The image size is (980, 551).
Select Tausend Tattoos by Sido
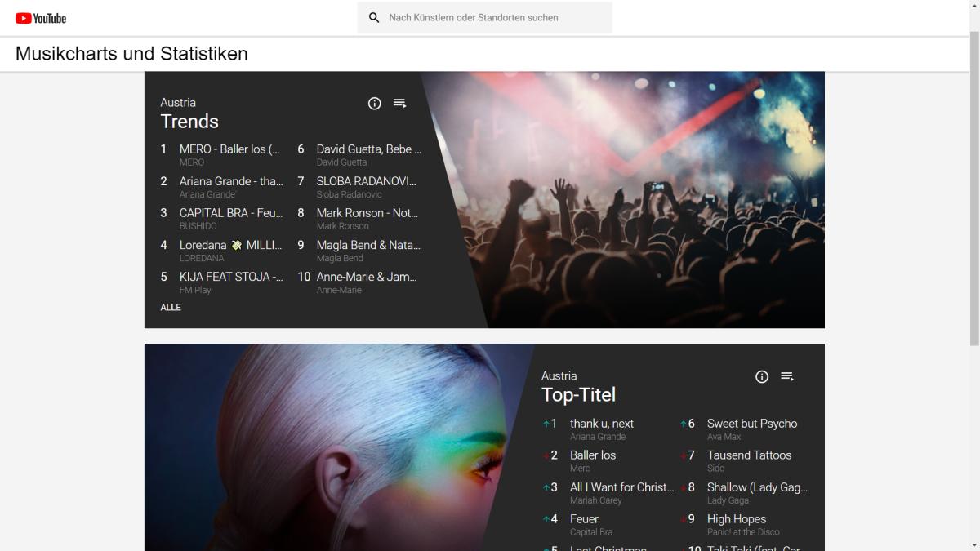point(749,455)
